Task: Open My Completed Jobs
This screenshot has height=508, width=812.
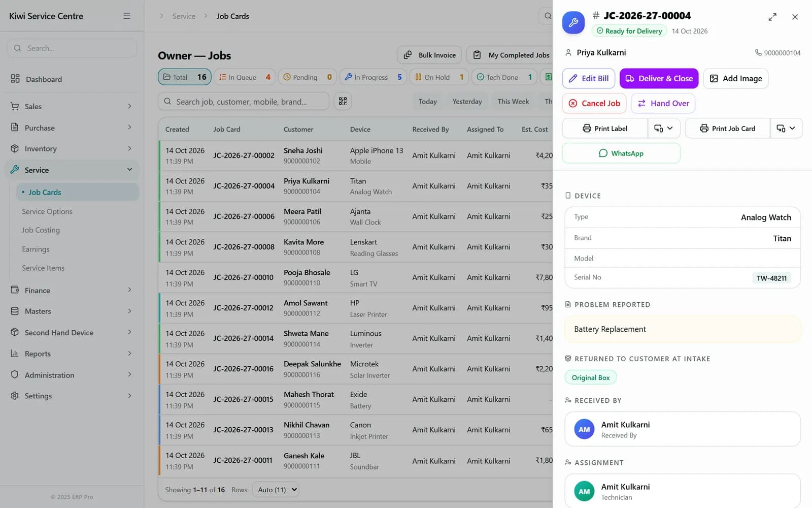Action: [x=510, y=55]
